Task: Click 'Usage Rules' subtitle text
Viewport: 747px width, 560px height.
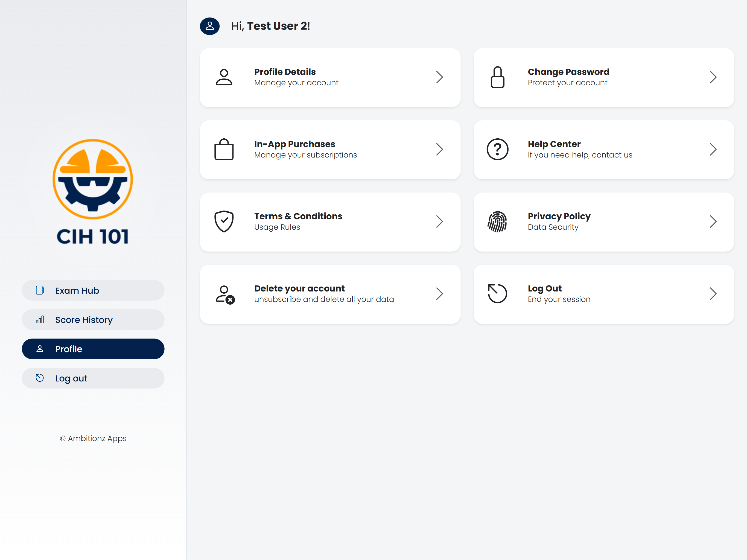Action: point(277,227)
